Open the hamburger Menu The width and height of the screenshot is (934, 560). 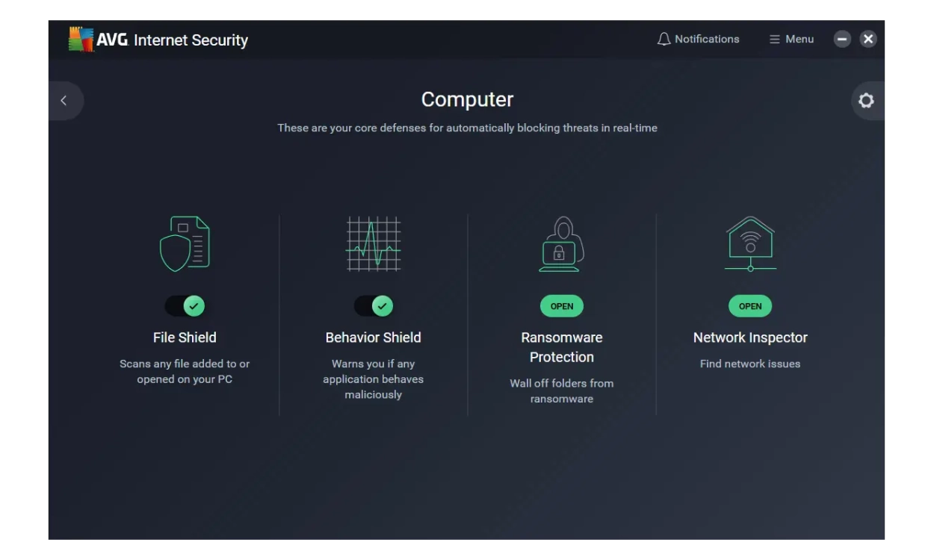tap(791, 39)
